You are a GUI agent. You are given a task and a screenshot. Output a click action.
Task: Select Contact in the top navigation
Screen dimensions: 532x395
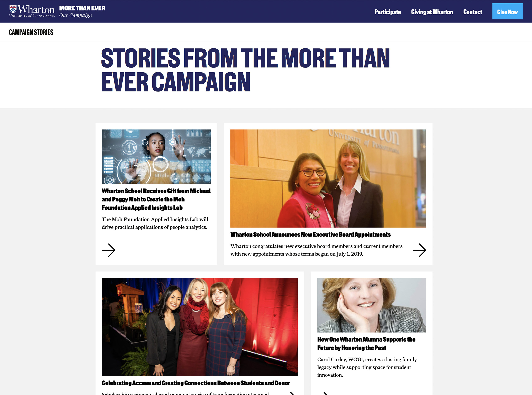click(473, 12)
